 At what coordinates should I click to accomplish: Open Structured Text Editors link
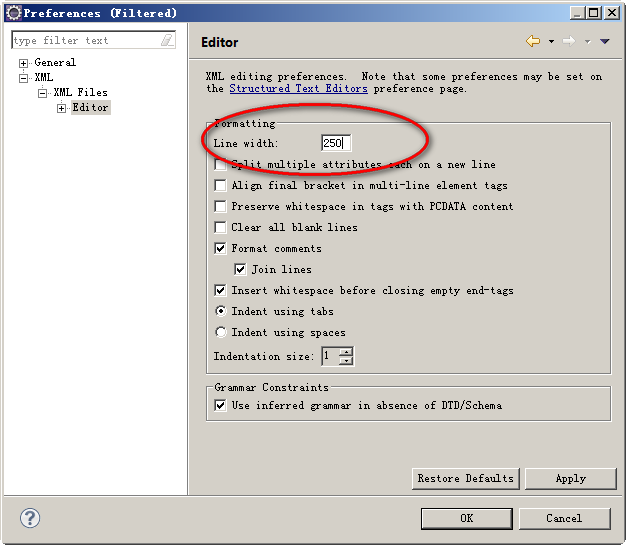pyautogui.click(x=298, y=88)
